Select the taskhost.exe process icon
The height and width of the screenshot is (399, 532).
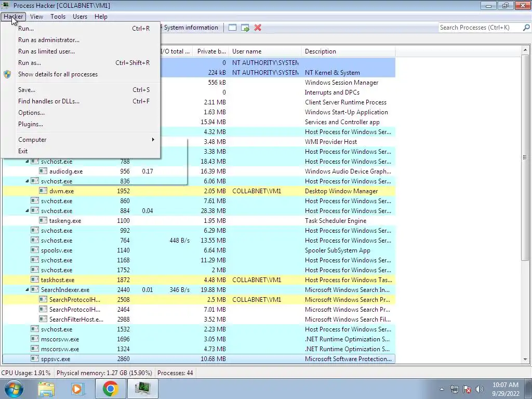[x=35, y=280]
